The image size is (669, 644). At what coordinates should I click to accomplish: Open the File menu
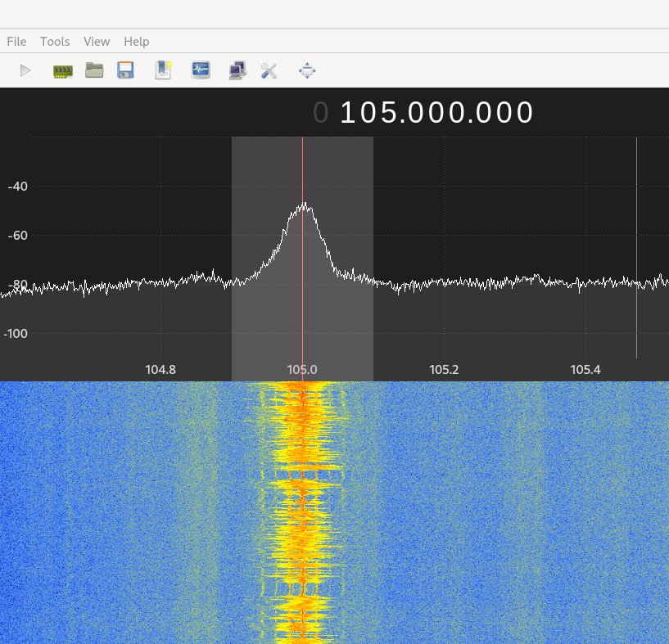[16, 41]
